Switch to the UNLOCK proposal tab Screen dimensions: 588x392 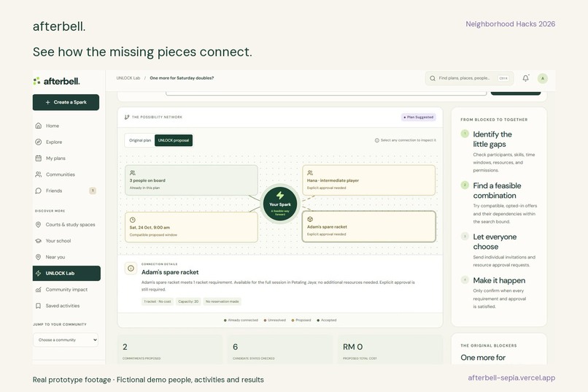pyautogui.click(x=173, y=140)
